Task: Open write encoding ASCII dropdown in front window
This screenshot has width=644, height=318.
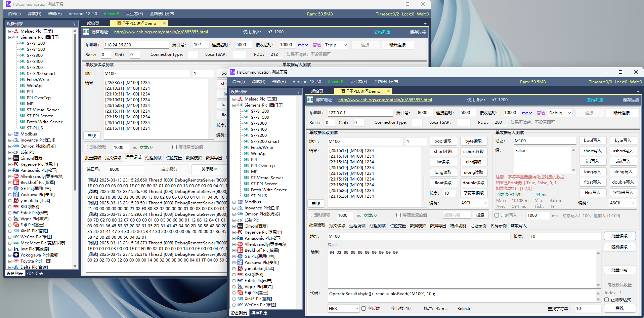Action: 623,203
